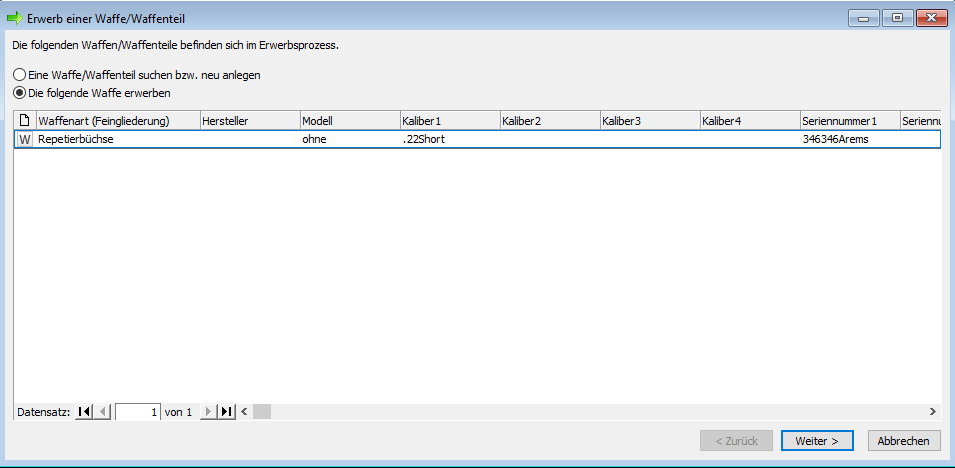Click the green arrow window title icon
Viewport: 955px width, 468px height.
15,18
